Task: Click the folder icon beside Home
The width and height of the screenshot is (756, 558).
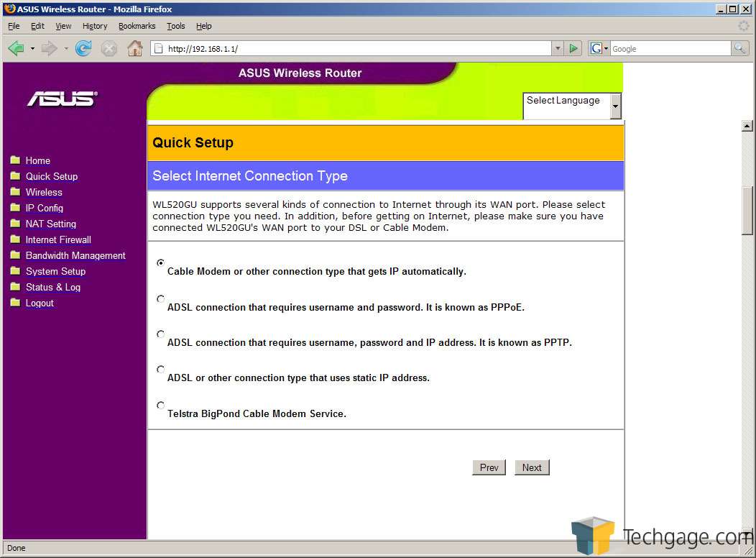Action: [15, 160]
